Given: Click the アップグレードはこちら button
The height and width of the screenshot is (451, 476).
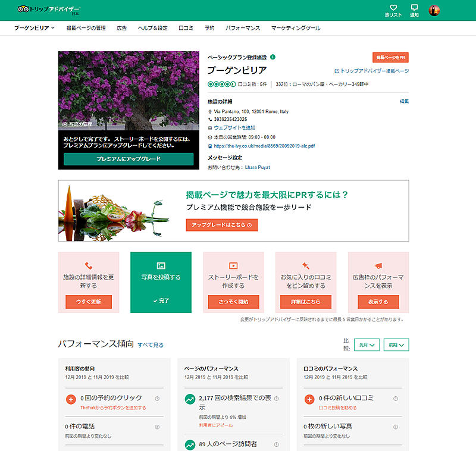Looking at the screenshot, I should pos(221,225).
